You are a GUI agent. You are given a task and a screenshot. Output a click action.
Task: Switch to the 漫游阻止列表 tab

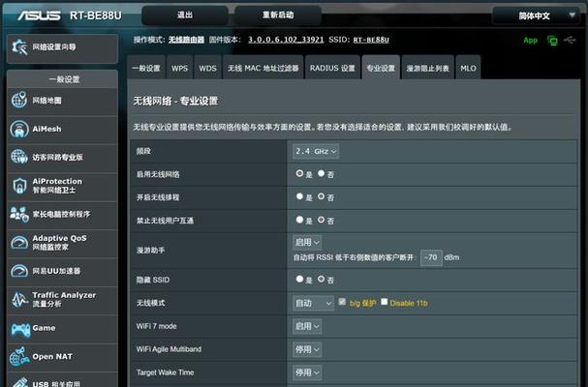point(428,68)
